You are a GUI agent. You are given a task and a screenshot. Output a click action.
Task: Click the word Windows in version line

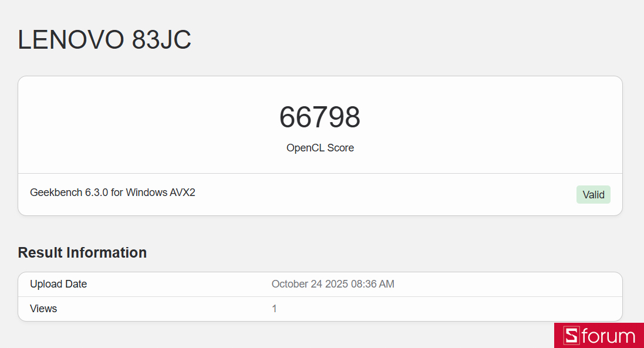tap(146, 192)
